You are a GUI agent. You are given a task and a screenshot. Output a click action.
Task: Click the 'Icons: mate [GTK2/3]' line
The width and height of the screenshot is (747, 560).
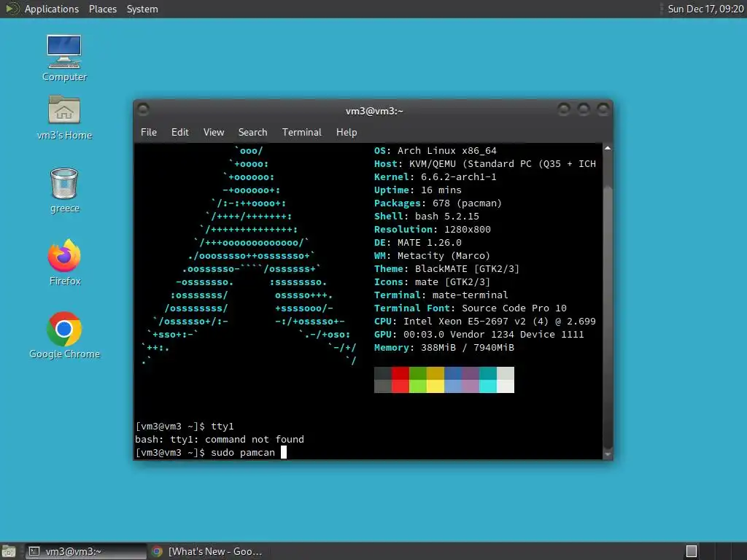click(432, 282)
